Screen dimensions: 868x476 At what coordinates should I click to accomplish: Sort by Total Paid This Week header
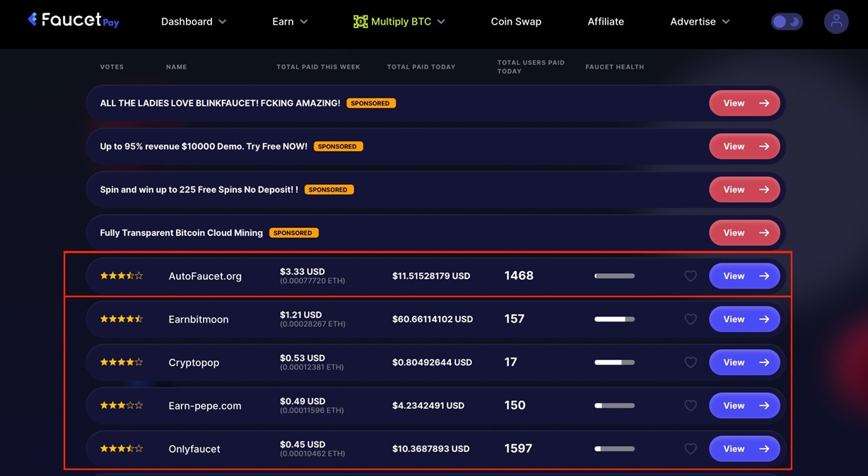click(x=318, y=67)
